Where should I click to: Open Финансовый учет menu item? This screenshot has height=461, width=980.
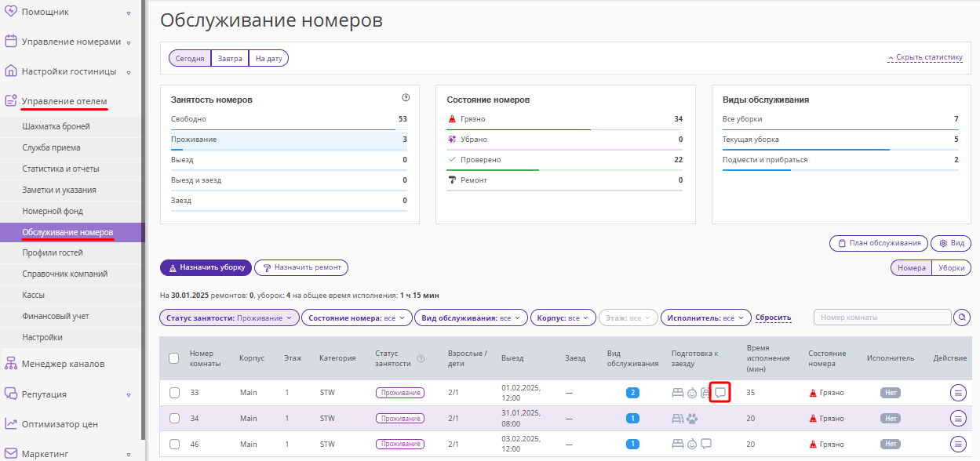(x=56, y=316)
